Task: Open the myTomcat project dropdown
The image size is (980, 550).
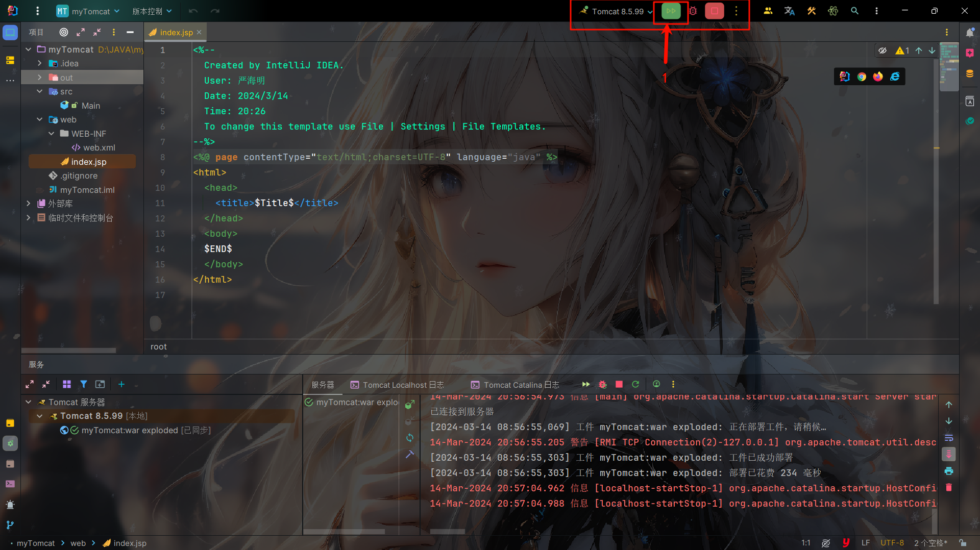Action: (x=88, y=11)
